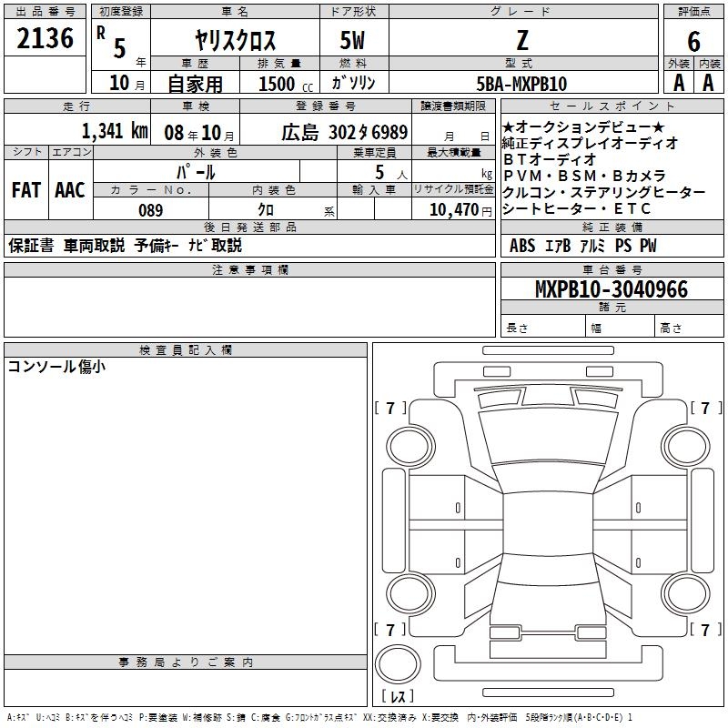The height and width of the screenshot is (728, 728).
Task: Select PW in genuine equipment
Action: [x=648, y=246]
